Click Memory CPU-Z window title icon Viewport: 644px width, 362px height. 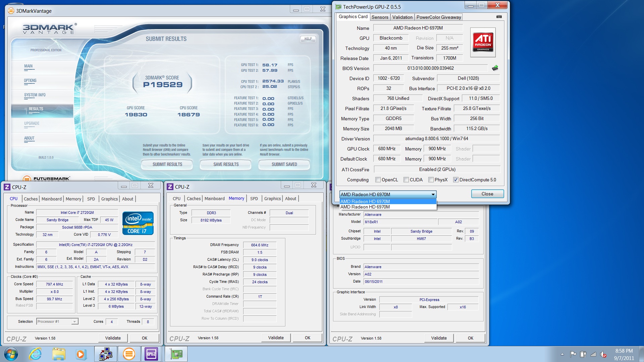pos(170,187)
